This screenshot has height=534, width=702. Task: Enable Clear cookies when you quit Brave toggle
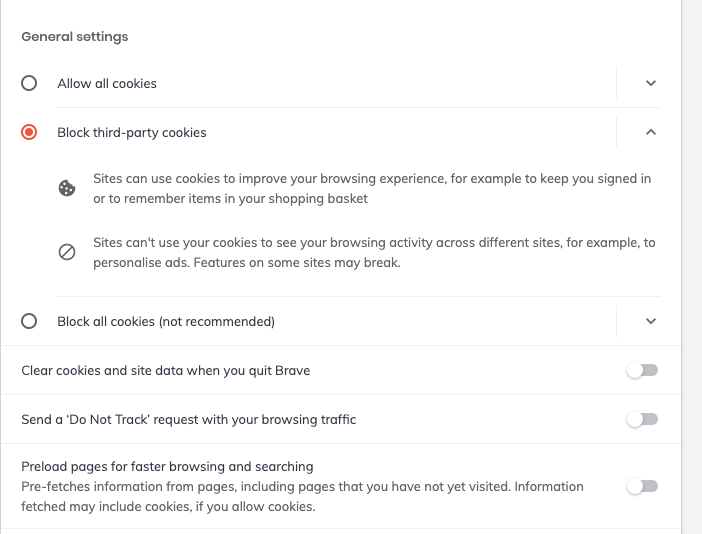click(x=642, y=370)
